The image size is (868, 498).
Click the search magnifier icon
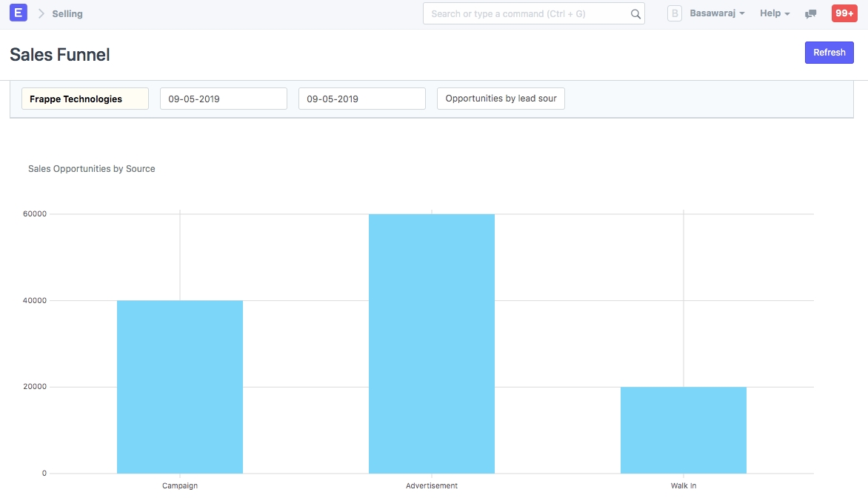635,14
